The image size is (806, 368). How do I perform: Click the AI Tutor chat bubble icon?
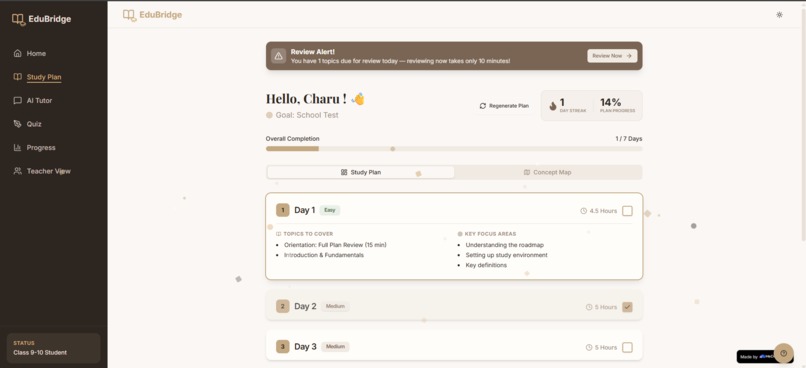tap(17, 101)
